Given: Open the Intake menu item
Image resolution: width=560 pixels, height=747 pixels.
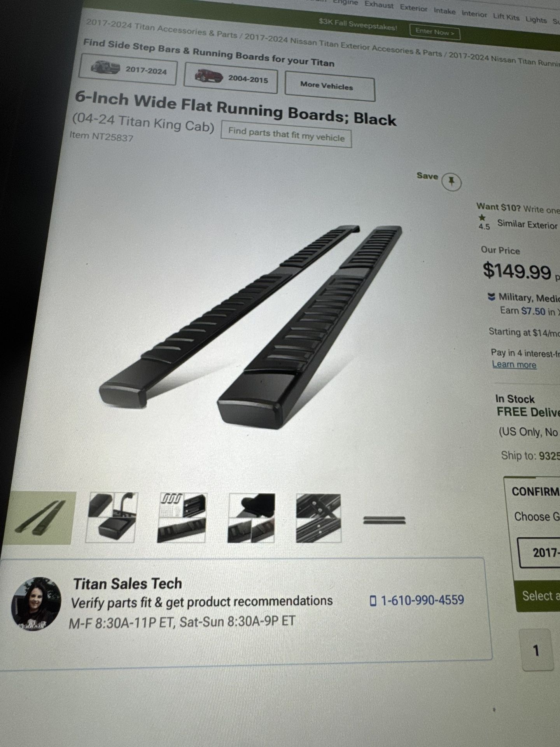Looking at the screenshot, I should 444,11.
